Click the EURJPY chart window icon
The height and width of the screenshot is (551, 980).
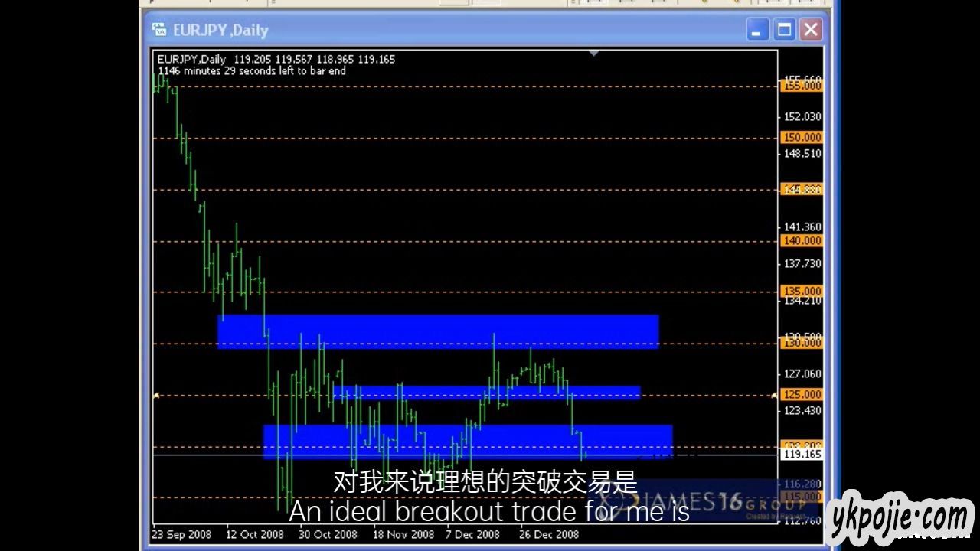[159, 31]
